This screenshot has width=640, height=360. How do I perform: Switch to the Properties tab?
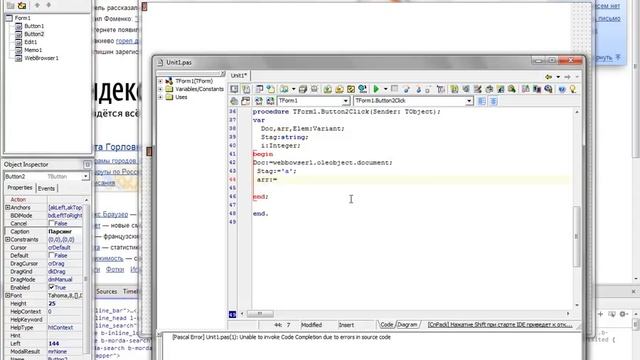click(x=20, y=188)
